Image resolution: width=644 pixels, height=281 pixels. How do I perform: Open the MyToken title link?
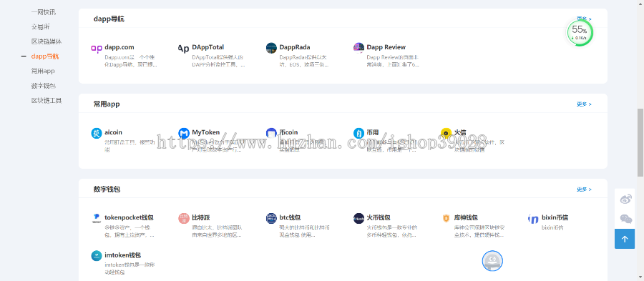pos(206,132)
